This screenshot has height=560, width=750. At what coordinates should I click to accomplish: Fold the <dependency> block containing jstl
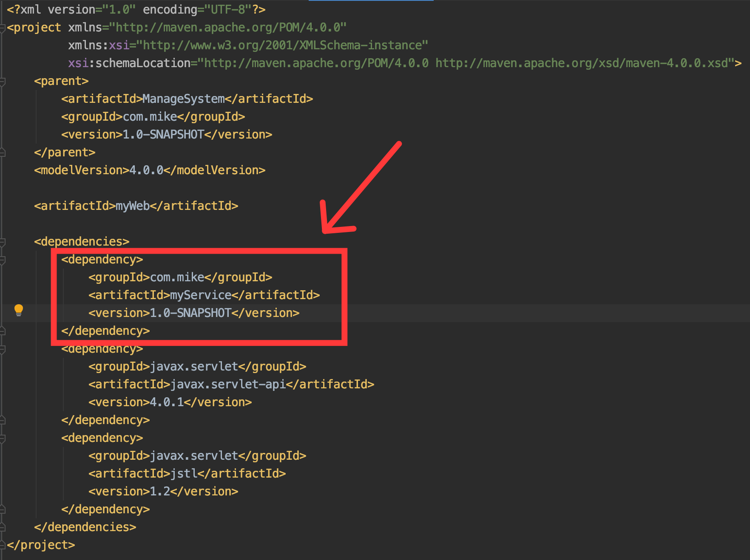[x=2, y=438]
